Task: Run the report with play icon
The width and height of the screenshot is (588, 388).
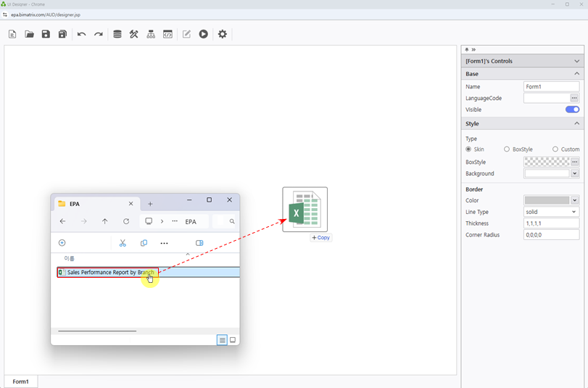Action: [x=204, y=34]
